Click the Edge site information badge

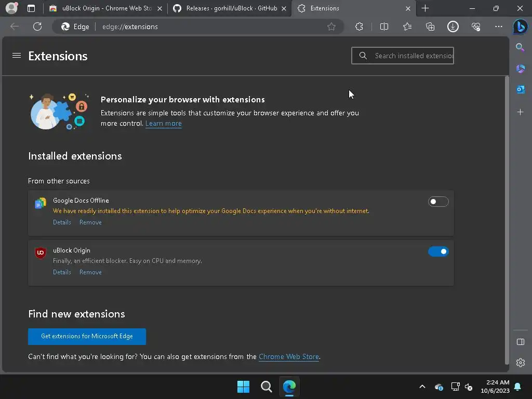click(75, 26)
